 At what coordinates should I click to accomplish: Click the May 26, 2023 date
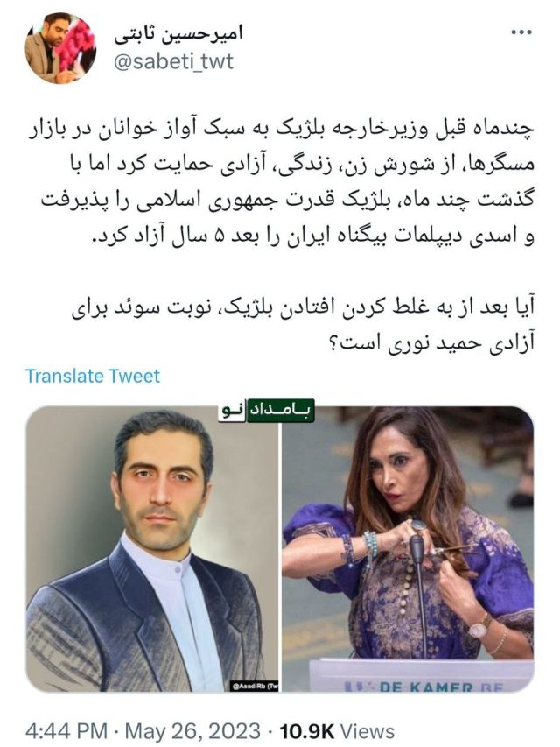pos(192,731)
